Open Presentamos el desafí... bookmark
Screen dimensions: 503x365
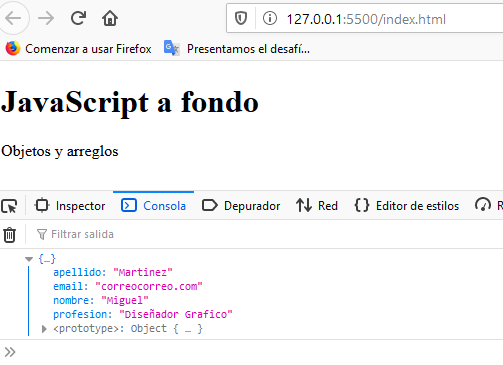237,49
